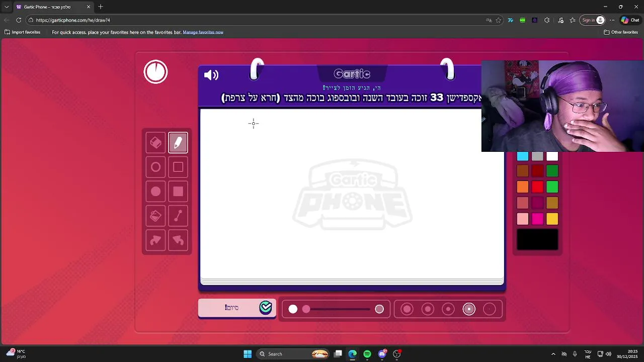The width and height of the screenshot is (644, 362).
Task: Choose the white color swatch
Action: 552,156
